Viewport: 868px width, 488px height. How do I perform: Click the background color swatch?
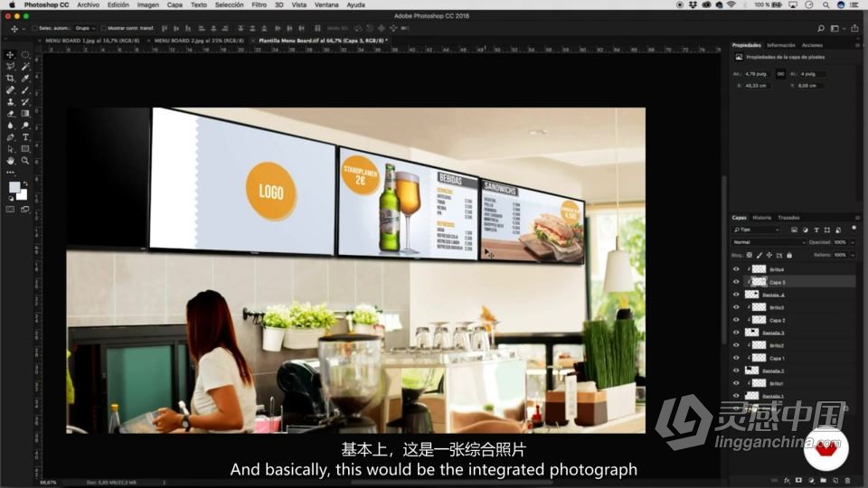click(23, 195)
